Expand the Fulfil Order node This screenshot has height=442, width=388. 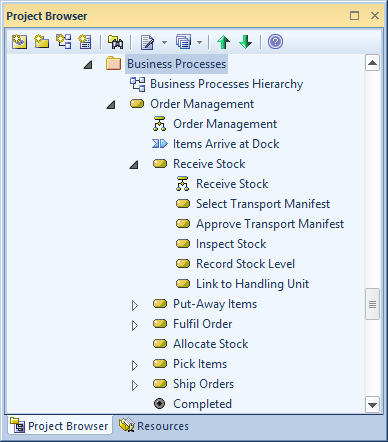coord(134,325)
